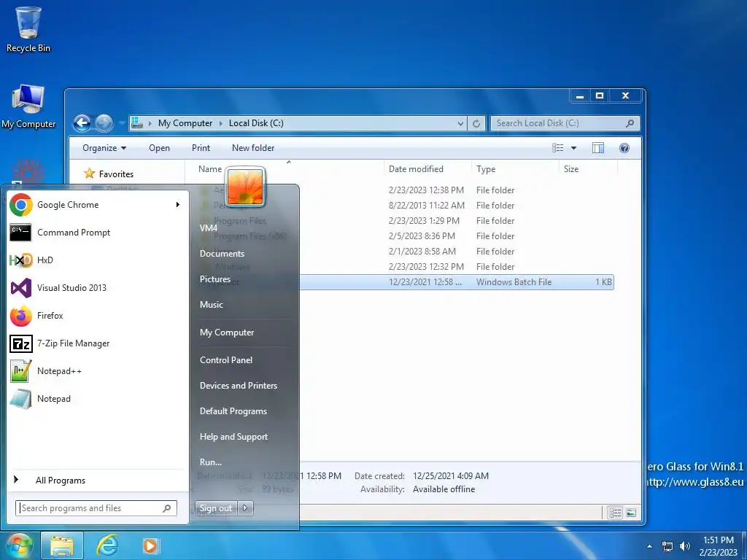Open recent pages dropdown beside forward arrow

122,123
